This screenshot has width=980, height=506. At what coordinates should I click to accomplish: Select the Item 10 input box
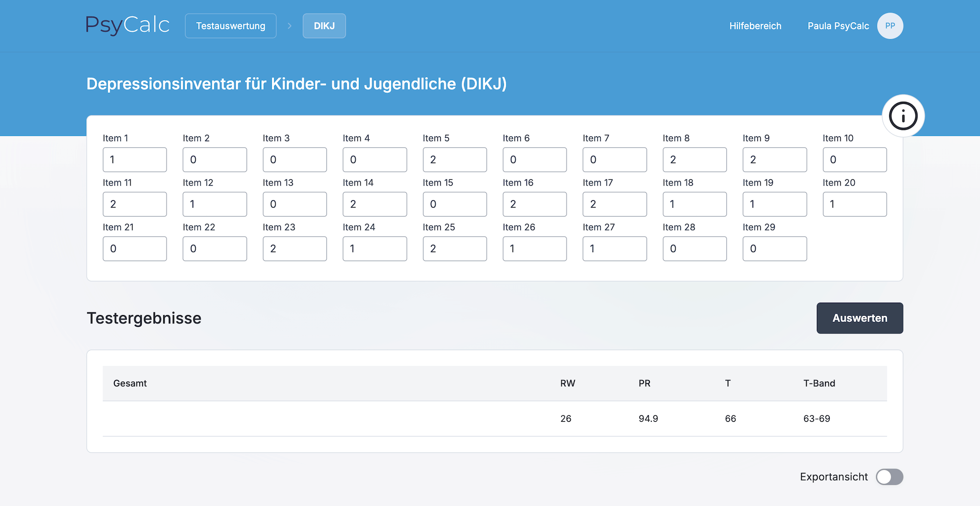coord(854,160)
